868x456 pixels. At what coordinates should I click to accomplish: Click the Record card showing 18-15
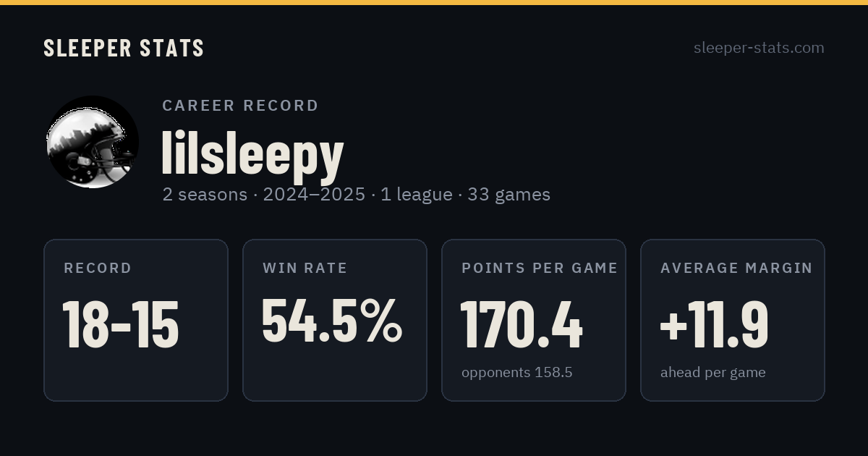coord(136,320)
